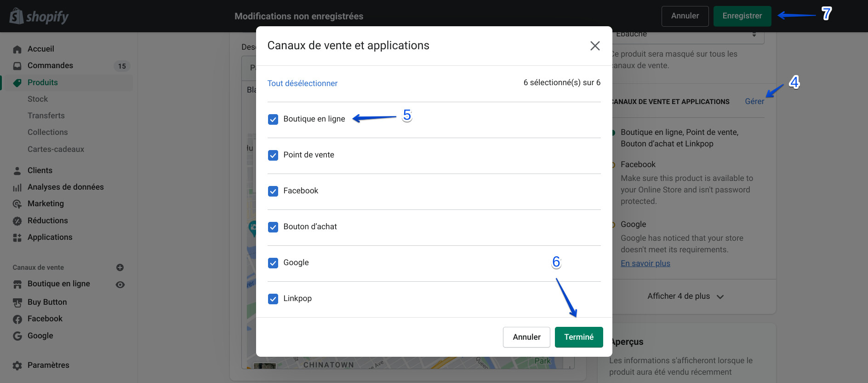Image resolution: width=868 pixels, height=383 pixels.
Task: View online store with eye icon
Action: [x=120, y=284]
